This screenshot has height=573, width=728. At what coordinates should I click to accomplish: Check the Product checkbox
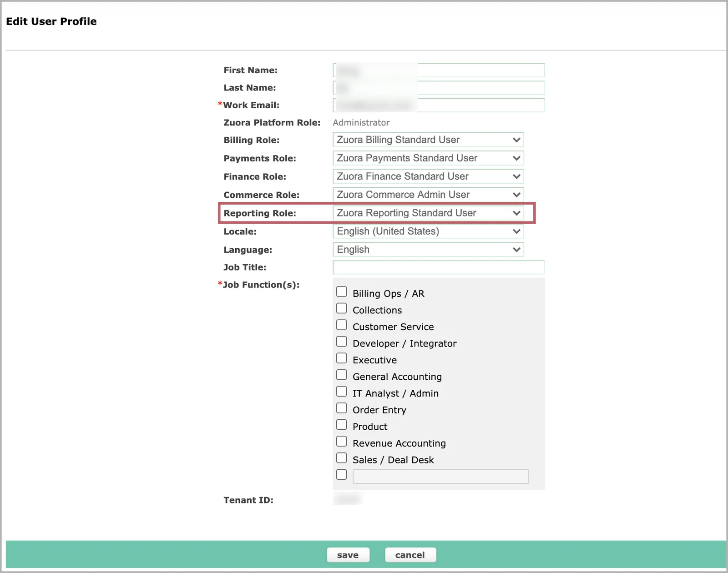click(x=342, y=425)
